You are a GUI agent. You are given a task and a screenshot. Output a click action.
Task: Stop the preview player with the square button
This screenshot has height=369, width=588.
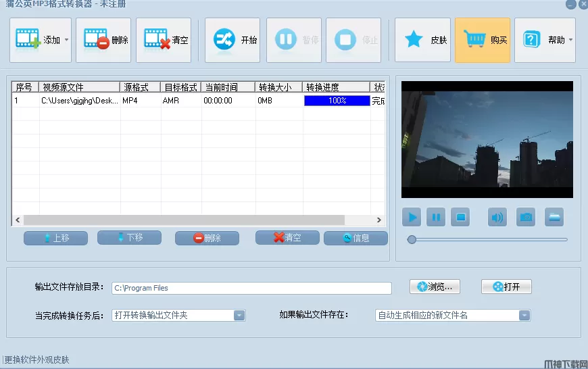pos(461,217)
